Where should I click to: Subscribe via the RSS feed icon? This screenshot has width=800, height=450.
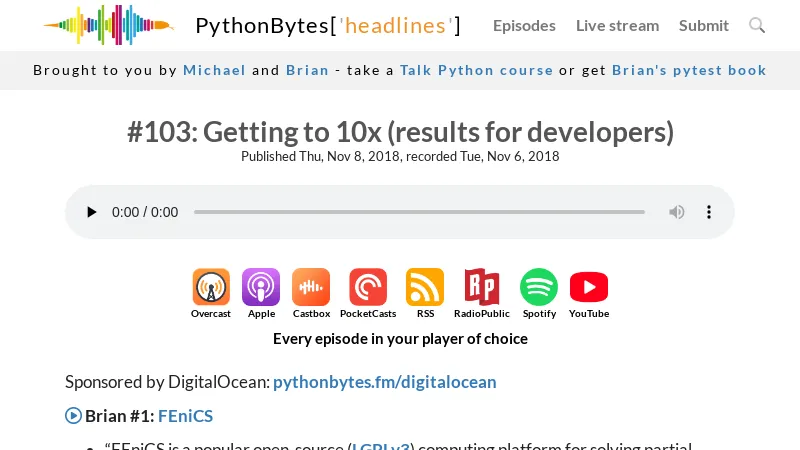point(425,288)
